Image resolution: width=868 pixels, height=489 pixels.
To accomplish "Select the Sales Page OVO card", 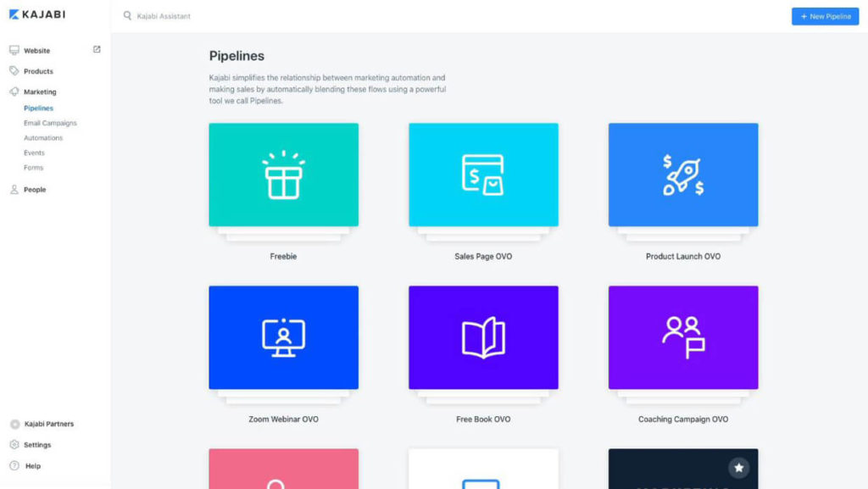I will (483, 175).
